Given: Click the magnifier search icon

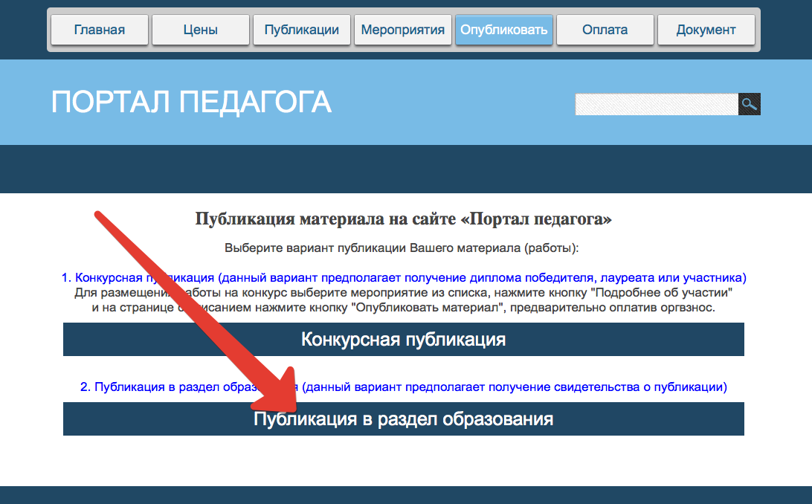Looking at the screenshot, I should click(x=749, y=105).
